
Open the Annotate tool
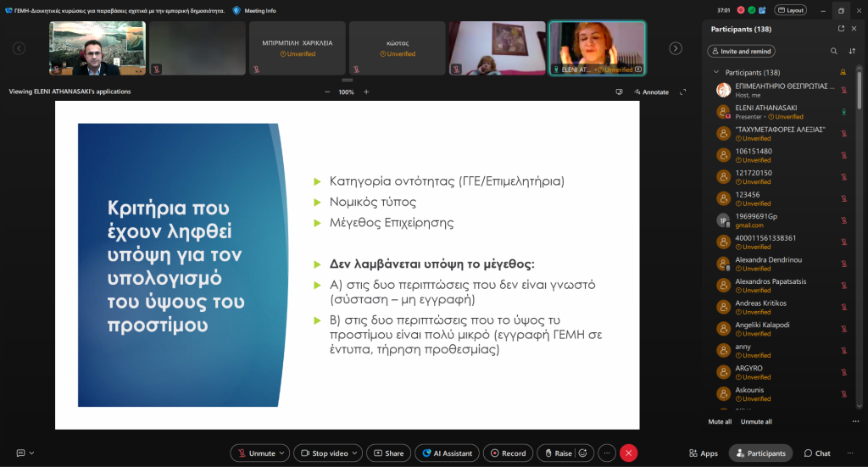coord(650,92)
